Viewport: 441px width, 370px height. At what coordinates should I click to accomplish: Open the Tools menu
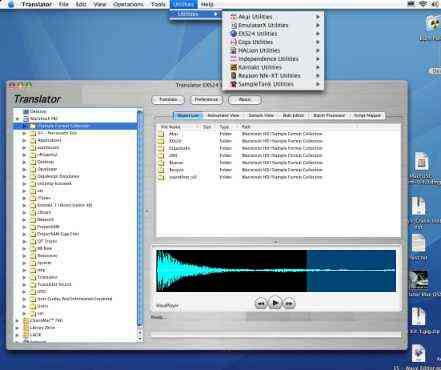[x=158, y=4]
